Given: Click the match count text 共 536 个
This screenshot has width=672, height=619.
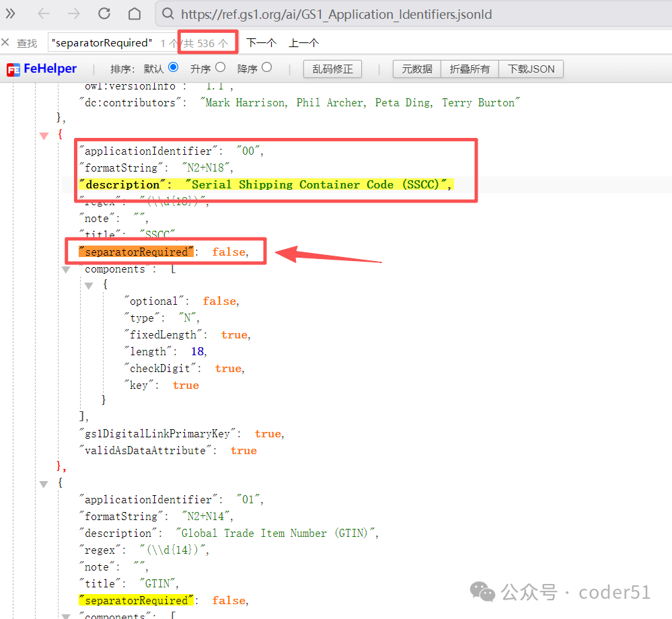Looking at the screenshot, I should pyautogui.click(x=206, y=43).
